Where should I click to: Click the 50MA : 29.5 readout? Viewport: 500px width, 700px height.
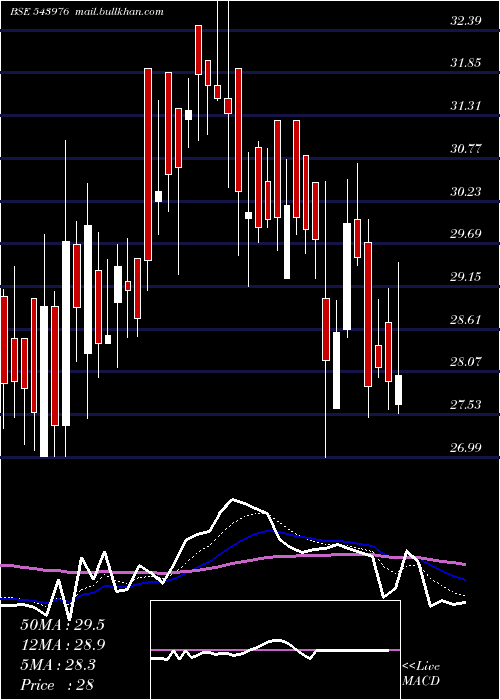(x=62, y=625)
